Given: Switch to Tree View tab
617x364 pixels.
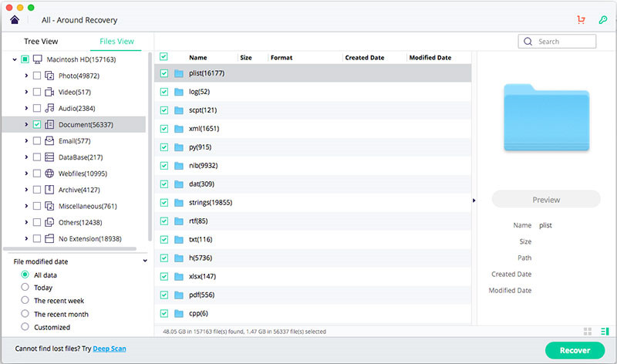Looking at the screenshot, I should (x=42, y=42).
